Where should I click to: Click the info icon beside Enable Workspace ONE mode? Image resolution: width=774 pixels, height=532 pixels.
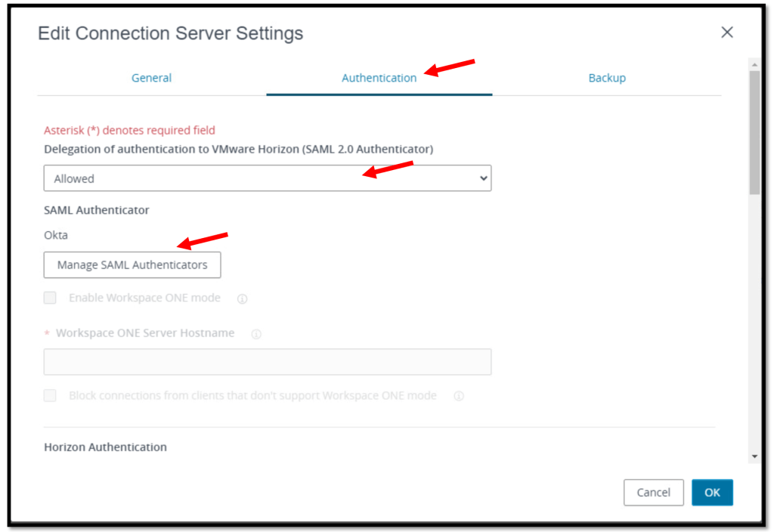coord(243,298)
